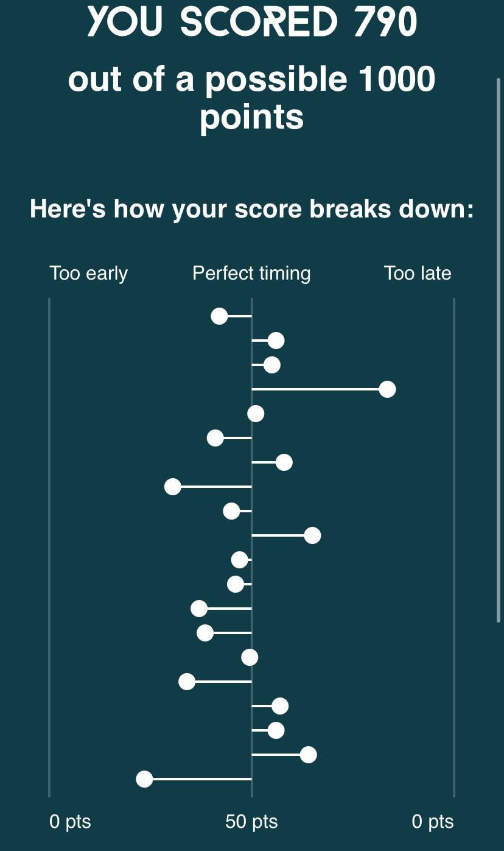Viewport: 504px width, 851px height.
Task: Click the "0 pts" label under Too late
Action: click(x=433, y=822)
